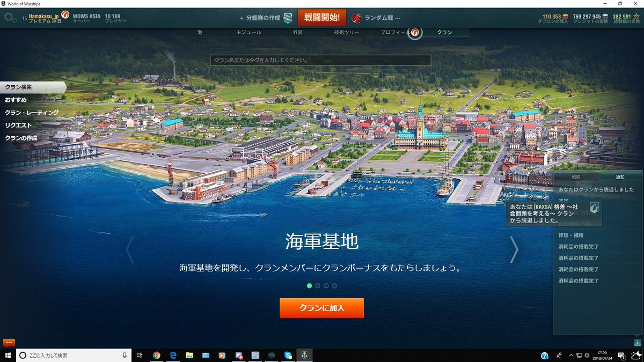Select the first green carousel dot
644x362 pixels.
309,286
